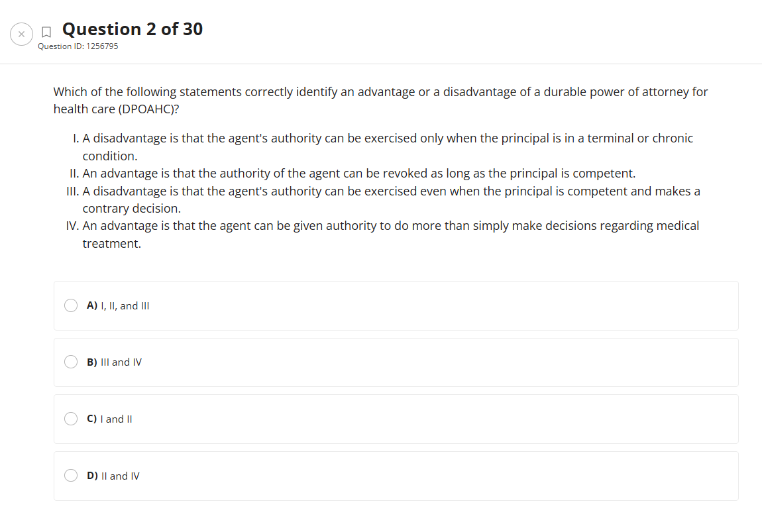
Task: Choose the radio button for answer C
Action: [x=71, y=419]
